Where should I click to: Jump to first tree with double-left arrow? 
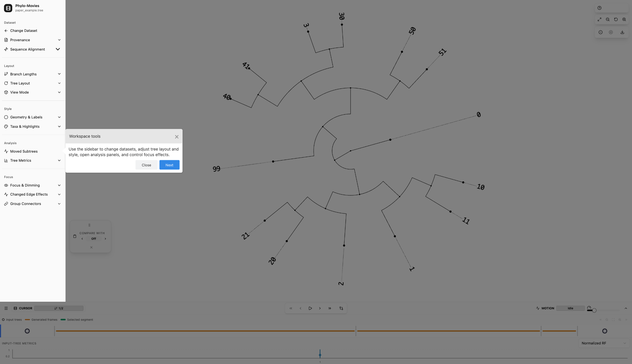pos(291,308)
